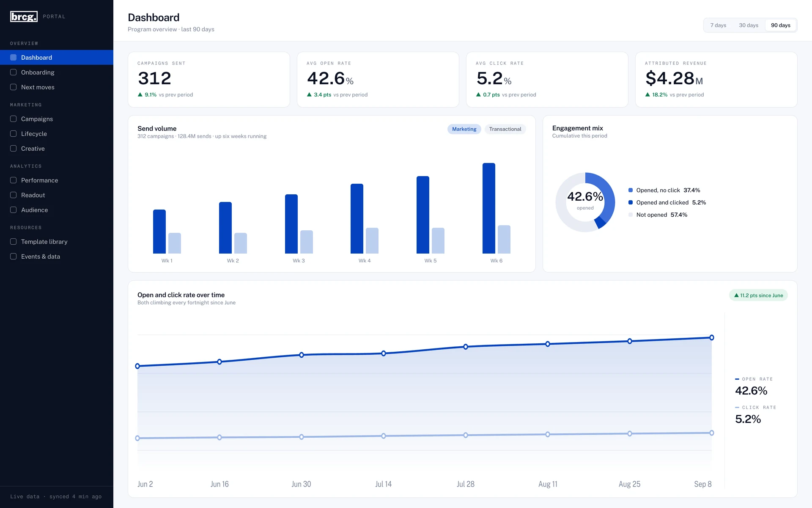Click the Aug 11 axis label

click(x=548, y=484)
